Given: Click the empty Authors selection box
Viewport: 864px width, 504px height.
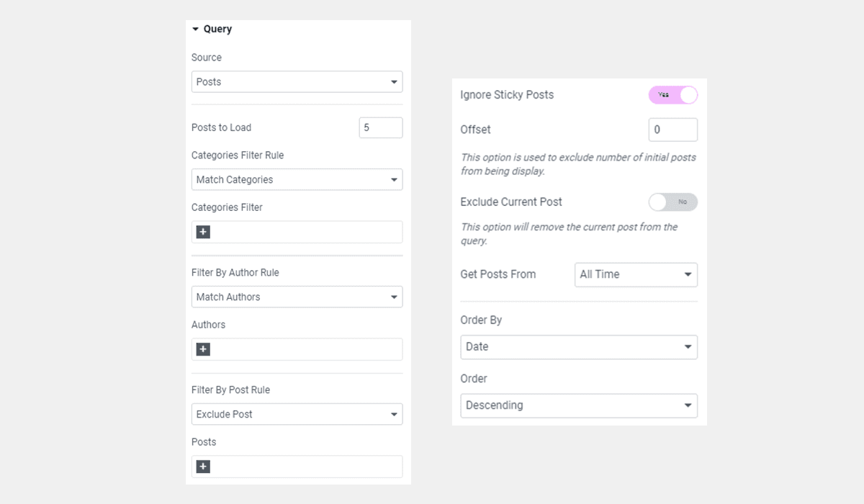Looking at the screenshot, I should (302, 348).
